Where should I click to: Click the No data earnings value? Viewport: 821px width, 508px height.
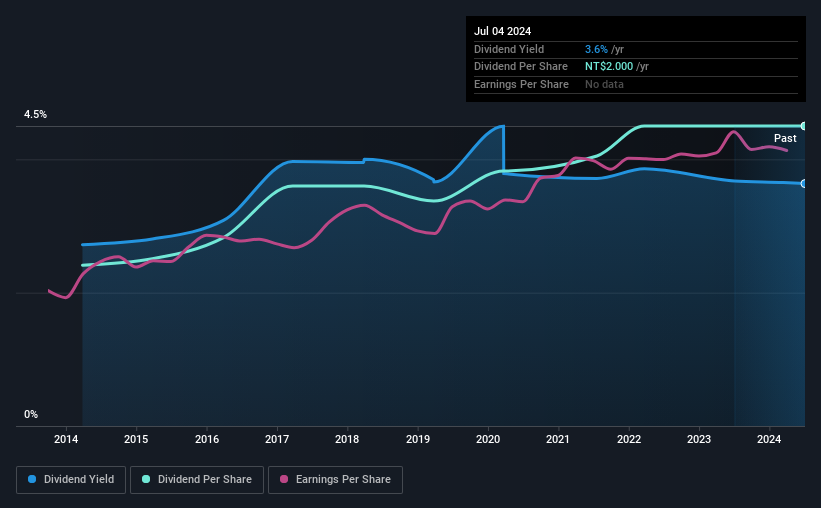604,84
